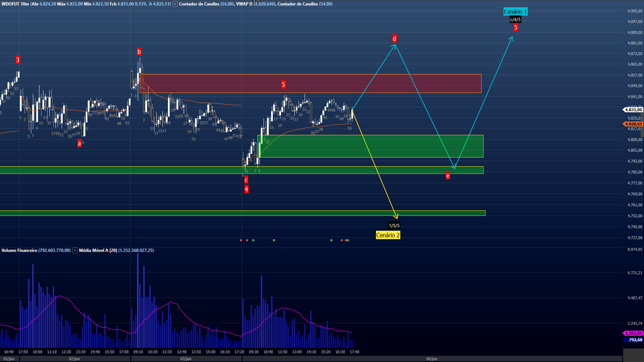Click the 1/5/5 black text label
644x362 pixels.
(394, 226)
